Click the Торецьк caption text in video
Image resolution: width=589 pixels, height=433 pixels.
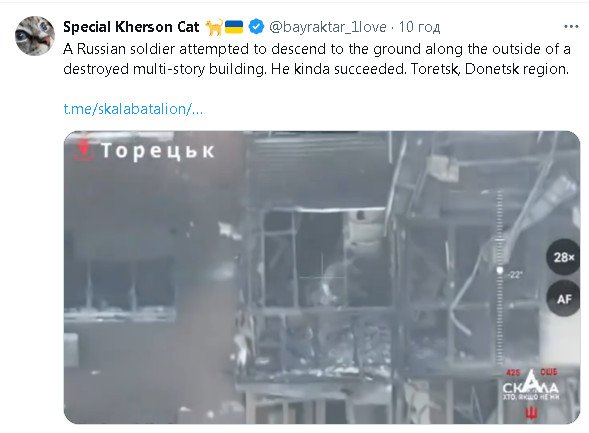[x=158, y=151]
